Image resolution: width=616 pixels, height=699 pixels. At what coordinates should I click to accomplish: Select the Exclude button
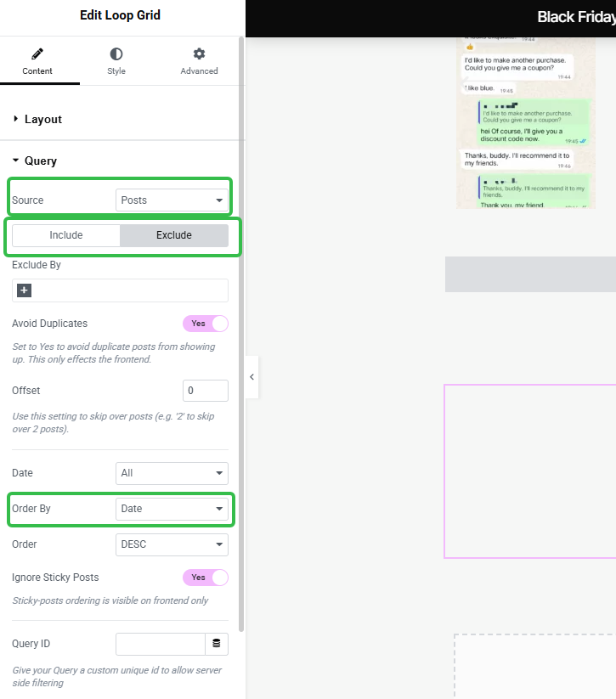[174, 235]
